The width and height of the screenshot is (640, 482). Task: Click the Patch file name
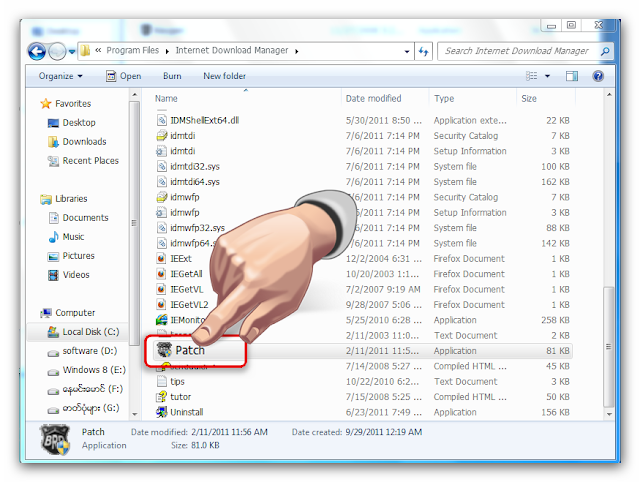click(190, 350)
